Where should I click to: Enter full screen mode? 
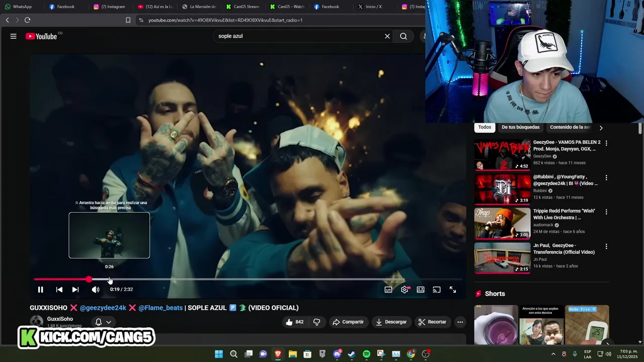(453, 290)
